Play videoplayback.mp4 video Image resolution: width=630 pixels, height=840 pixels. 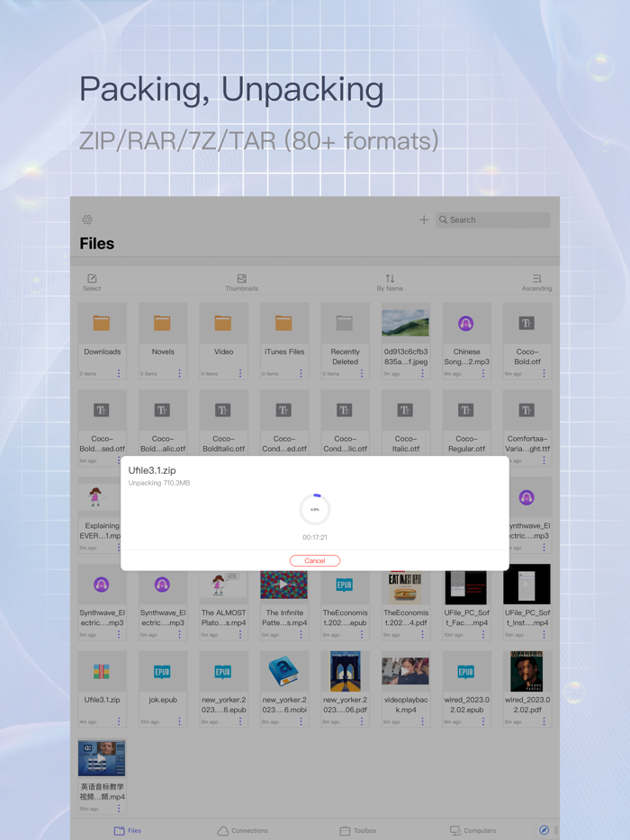(405, 689)
